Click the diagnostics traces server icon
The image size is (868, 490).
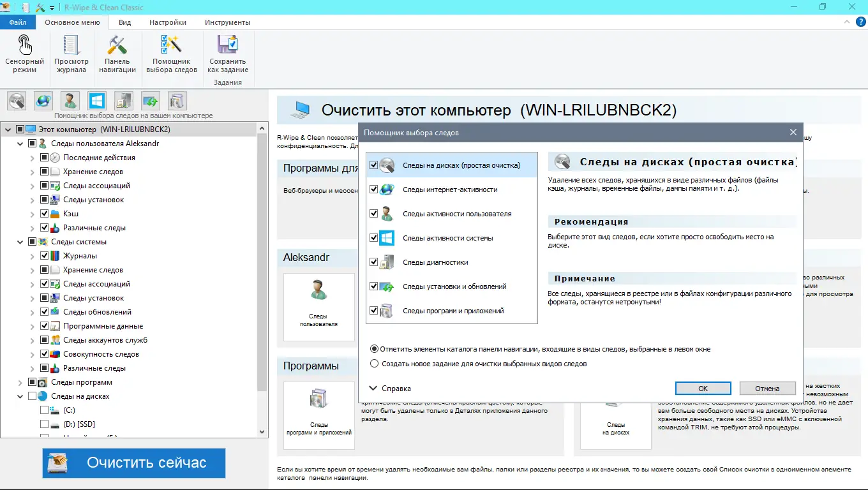coord(123,100)
